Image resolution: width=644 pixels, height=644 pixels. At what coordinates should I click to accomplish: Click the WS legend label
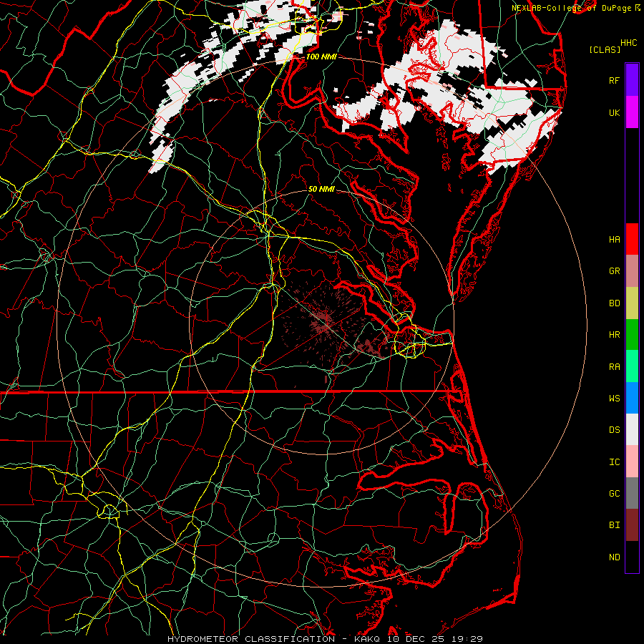[615, 399]
